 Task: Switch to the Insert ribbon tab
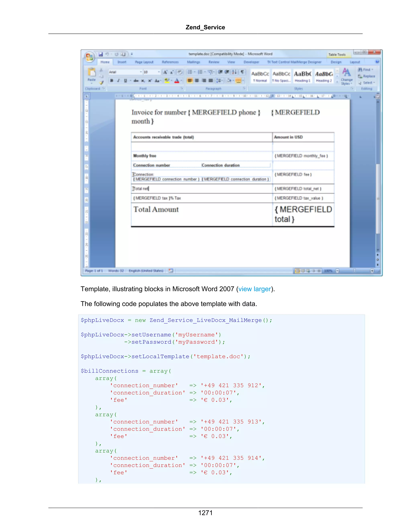pos(122,62)
